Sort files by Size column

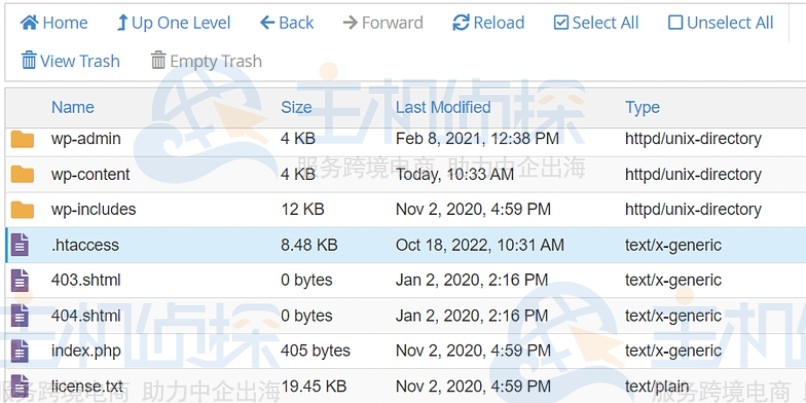tap(296, 107)
